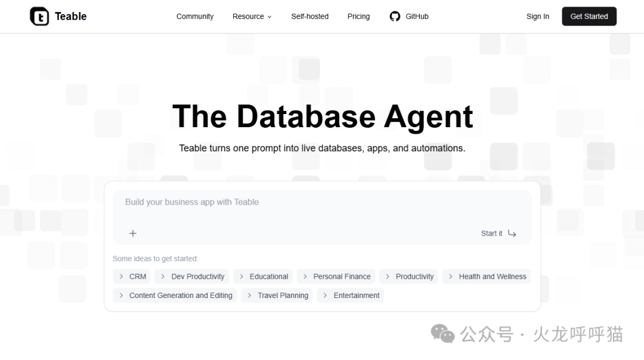Expand the Productivity idea chevron

coord(388,276)
